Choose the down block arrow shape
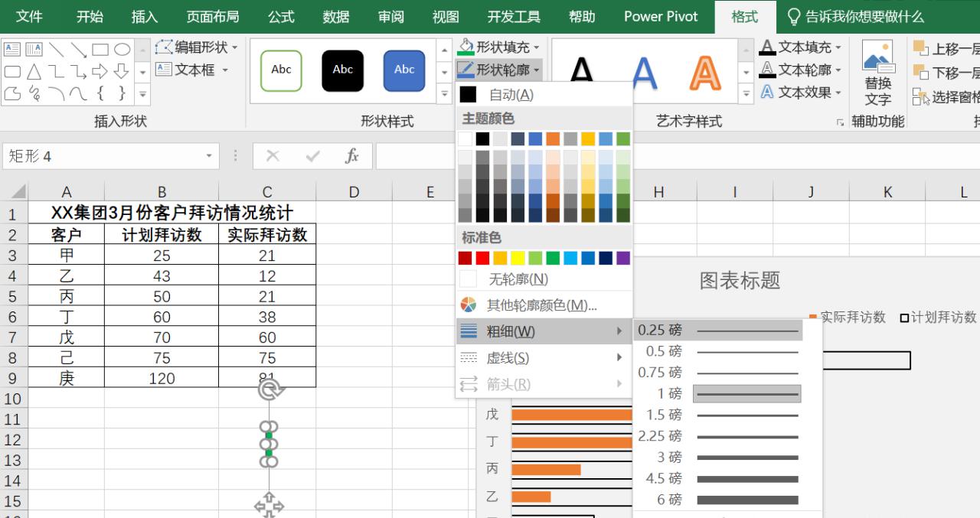The width and height of the screenshot is (980, 518). pos(122,72)
